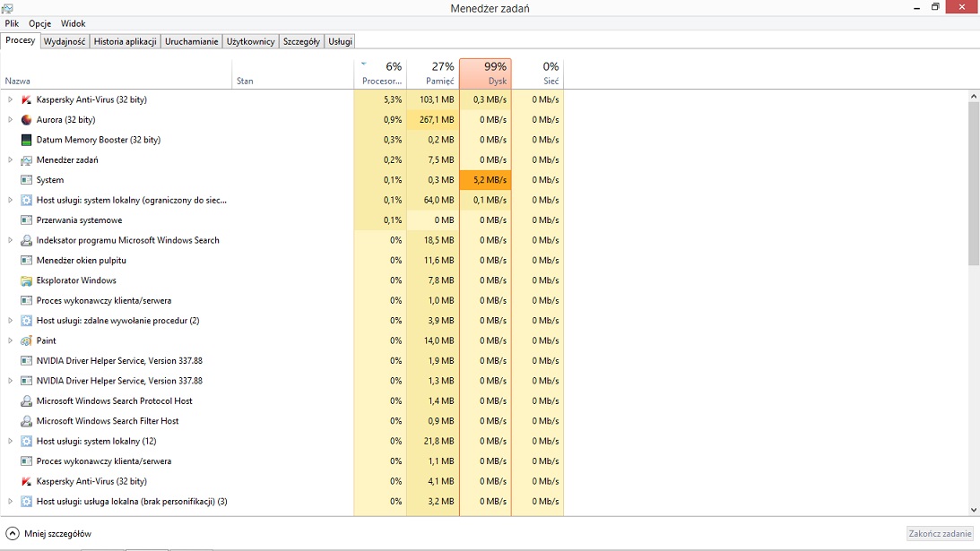980x551 pixels.
Task: Click the gear icon for Host usługi: system lokalny (ograniczony)
Action: (26, 200)
